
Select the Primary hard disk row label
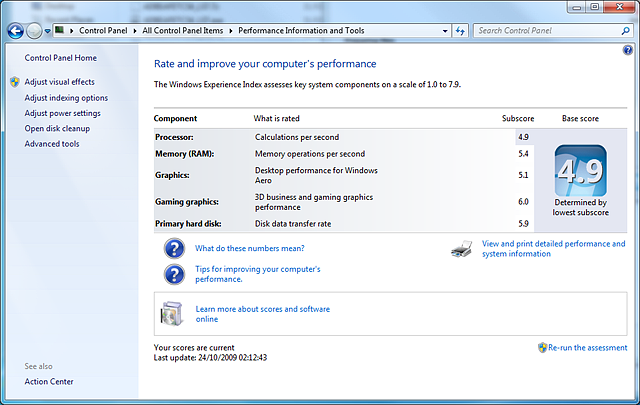188,224
